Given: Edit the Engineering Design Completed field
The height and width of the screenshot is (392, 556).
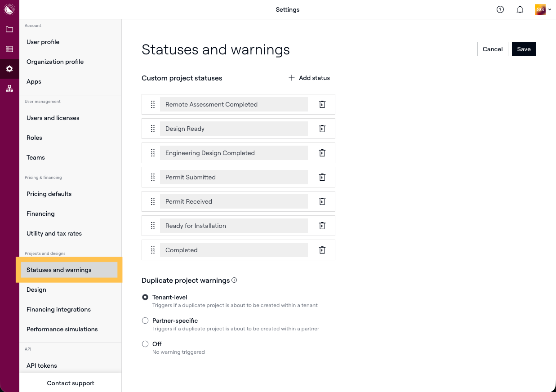Looking at the screenshot, I should (234, 153).
